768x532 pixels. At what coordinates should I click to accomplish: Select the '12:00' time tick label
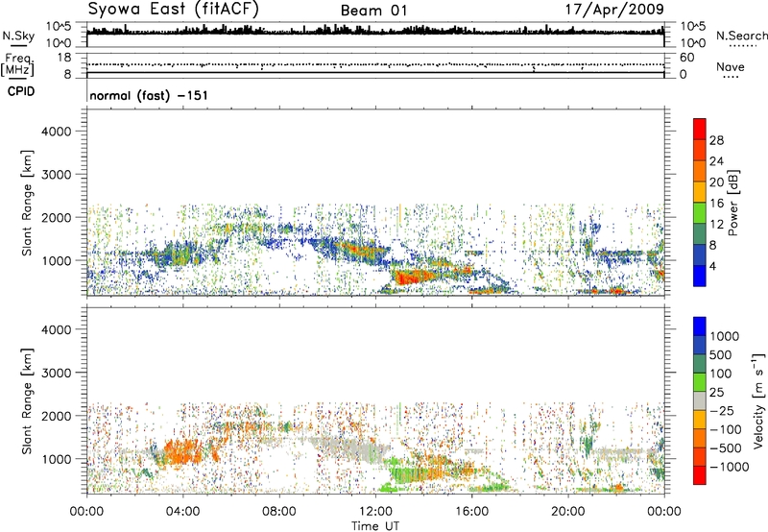(x=375, y=512)
